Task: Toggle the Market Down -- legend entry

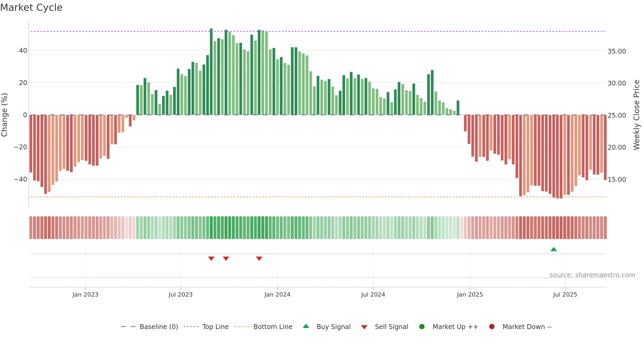Action: [x=520, y=327]
